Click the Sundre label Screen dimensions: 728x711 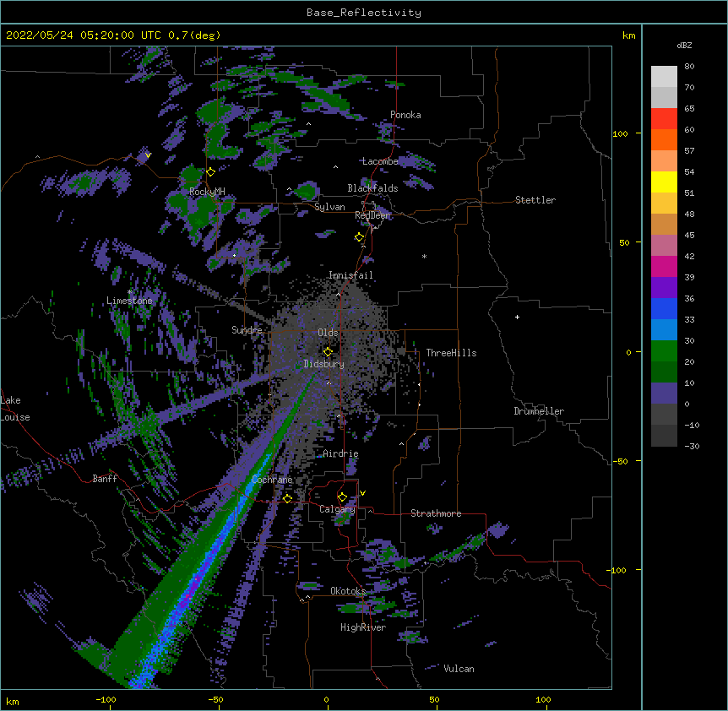[247, 330]
